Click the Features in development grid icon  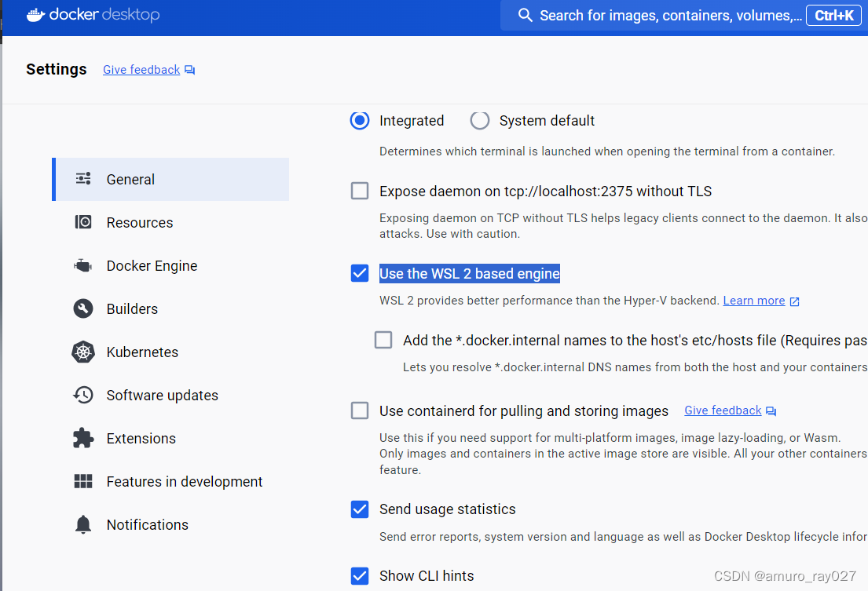coord(83,481)
